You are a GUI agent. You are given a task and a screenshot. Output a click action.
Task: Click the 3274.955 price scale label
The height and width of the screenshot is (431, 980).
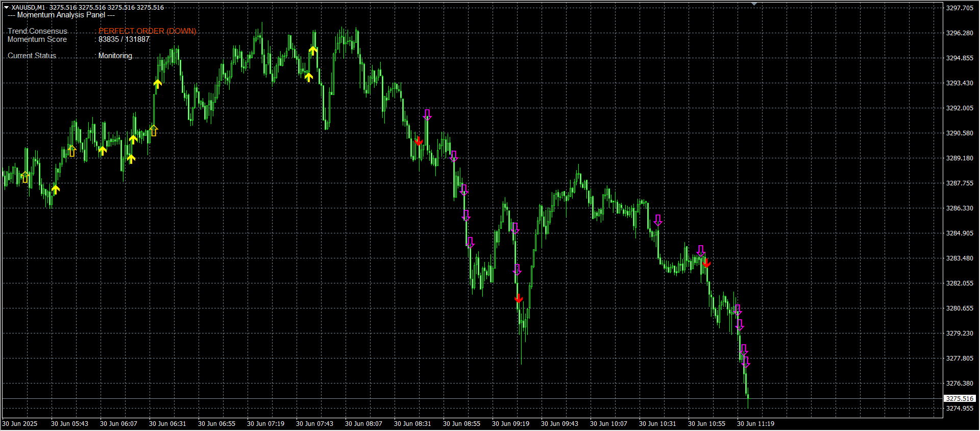pyautogui.click(x=960, y=409)
